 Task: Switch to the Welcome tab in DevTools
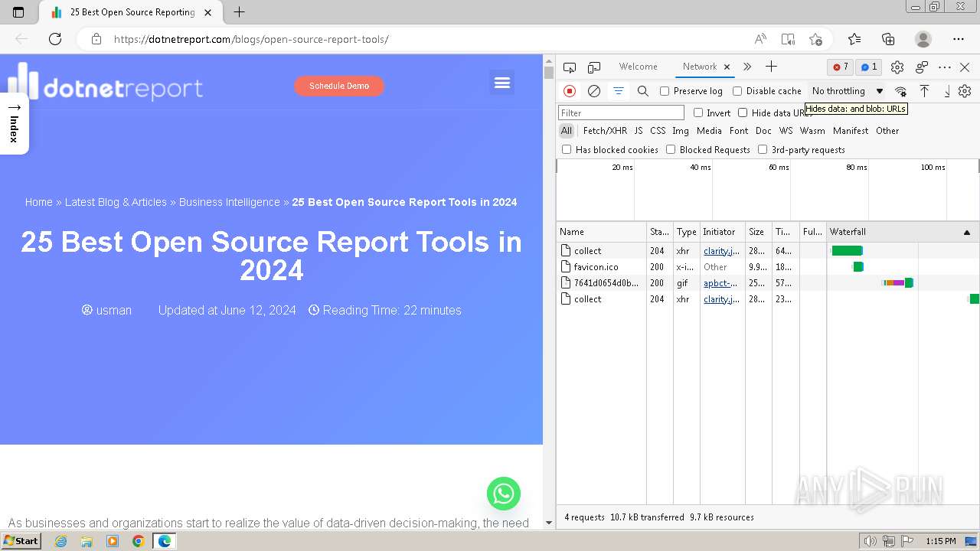[x=638, y=67]
